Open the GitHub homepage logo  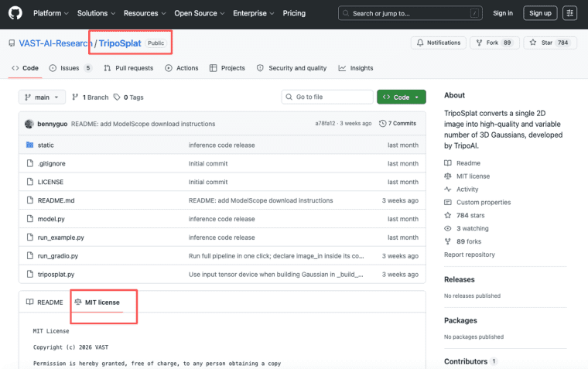pos(15,13)
